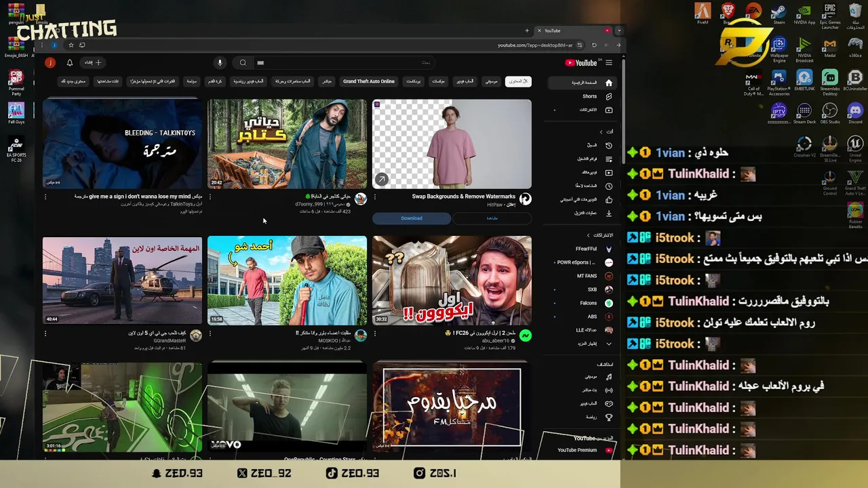Image resolution: width=868 pixels, height=488 pixels.
Task: Open Steam desktop shortcut
Action: pyautogui.click(x=779, y=14)
